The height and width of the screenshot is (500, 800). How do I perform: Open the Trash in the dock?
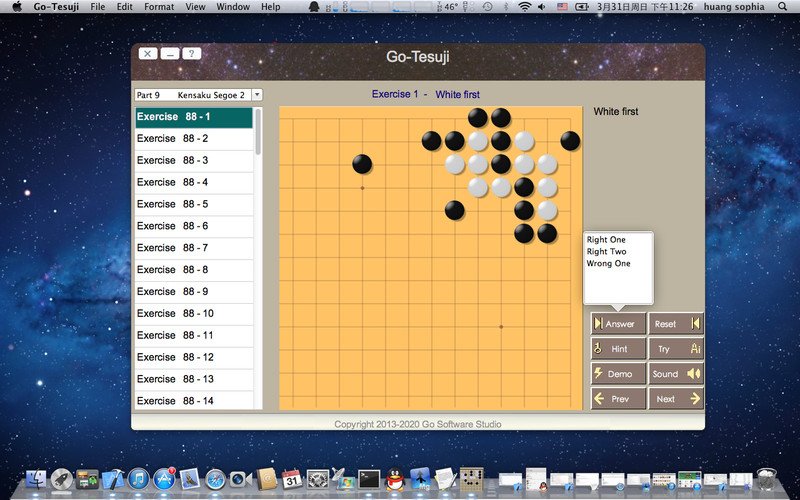[x=766, y=480]
